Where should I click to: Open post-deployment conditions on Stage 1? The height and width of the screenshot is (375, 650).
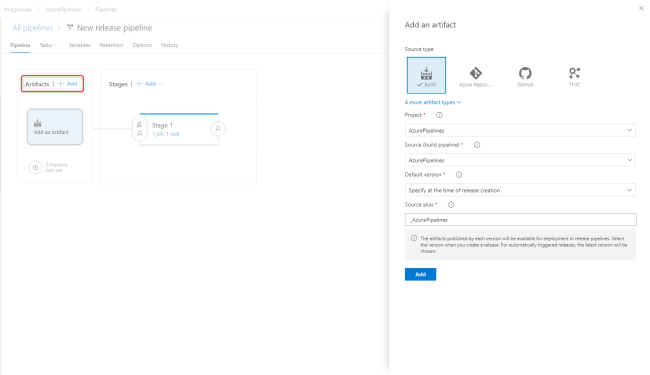(218, 129)
